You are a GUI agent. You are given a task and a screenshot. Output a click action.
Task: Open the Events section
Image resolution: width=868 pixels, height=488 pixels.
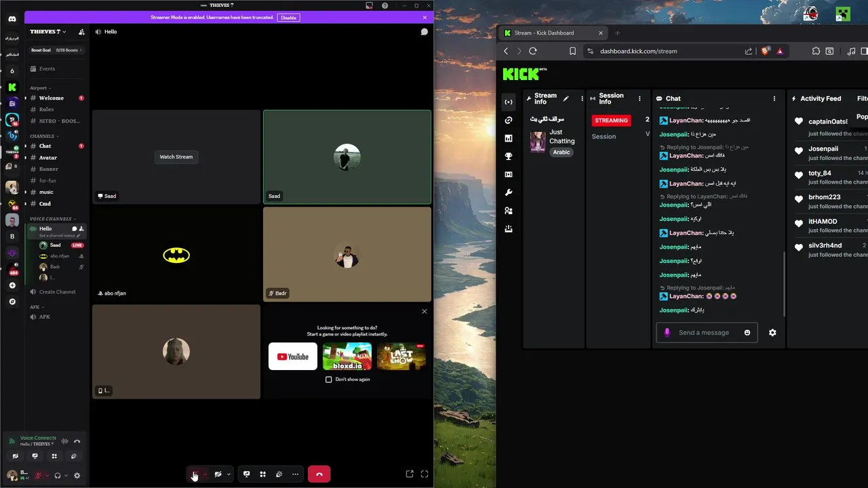coord(57,69)
